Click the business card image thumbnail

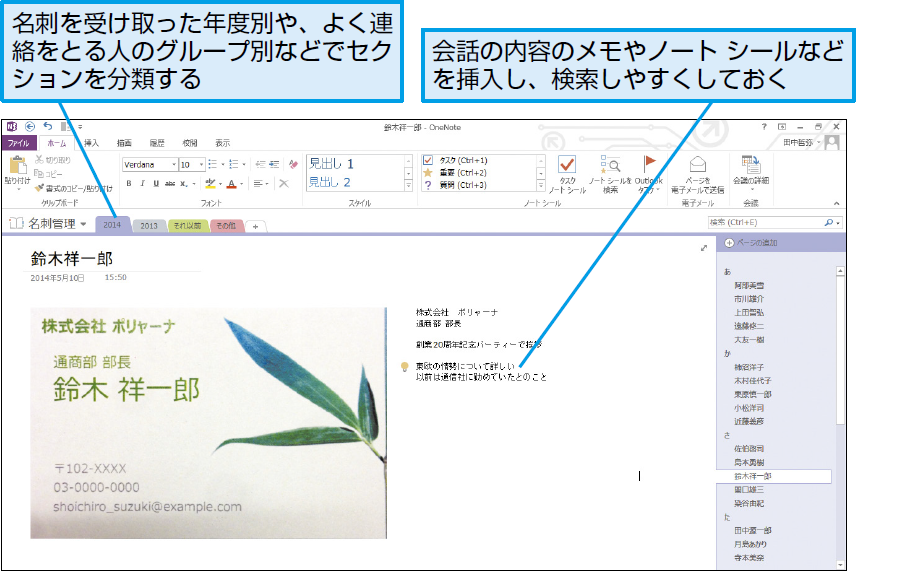208,423
